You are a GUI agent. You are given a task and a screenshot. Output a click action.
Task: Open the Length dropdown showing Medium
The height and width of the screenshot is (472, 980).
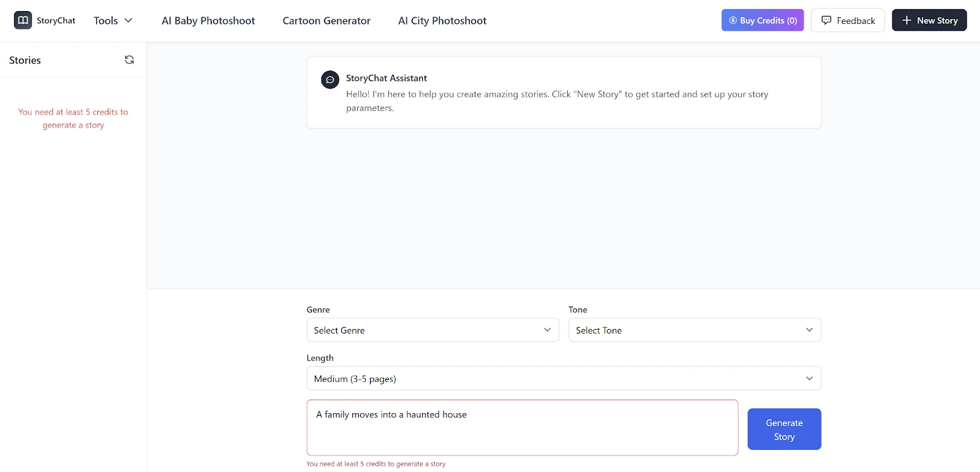pos(563,378)
